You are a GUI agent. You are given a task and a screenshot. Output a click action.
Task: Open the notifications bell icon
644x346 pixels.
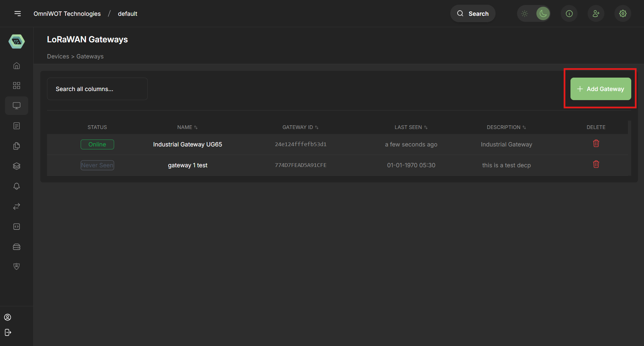[16, 186]
